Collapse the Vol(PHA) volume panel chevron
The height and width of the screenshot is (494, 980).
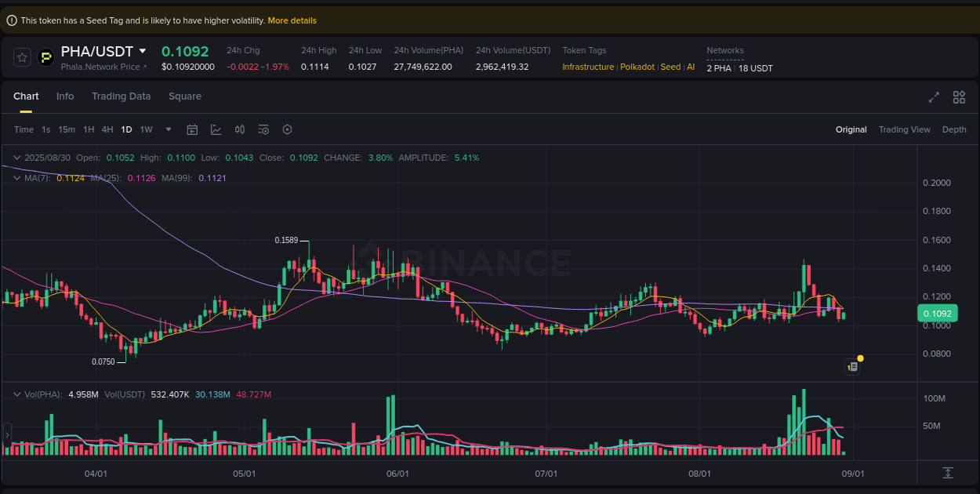click(x=16, y=394)
